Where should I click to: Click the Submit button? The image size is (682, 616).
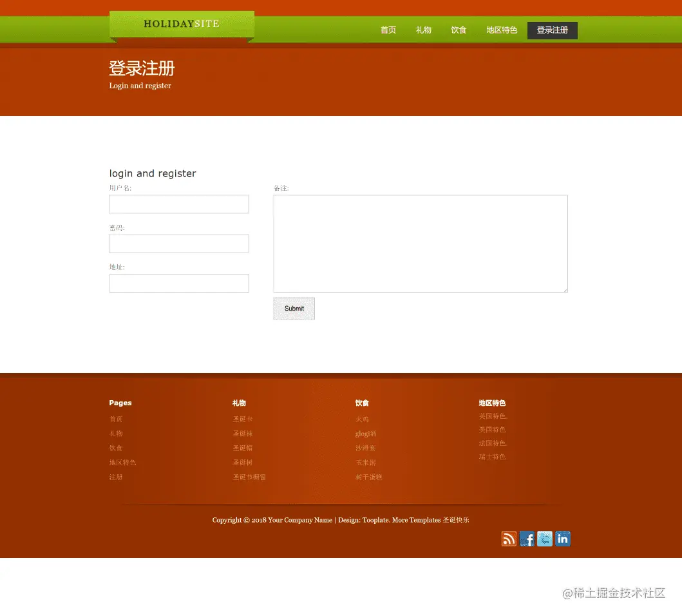tap(294, 309)
